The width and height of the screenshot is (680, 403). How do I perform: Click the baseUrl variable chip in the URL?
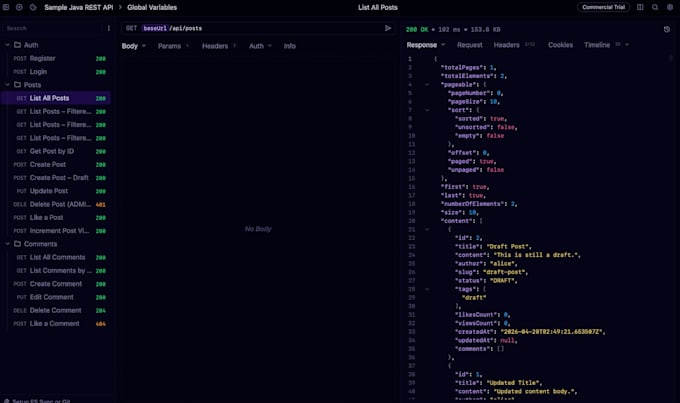point(155,28)
